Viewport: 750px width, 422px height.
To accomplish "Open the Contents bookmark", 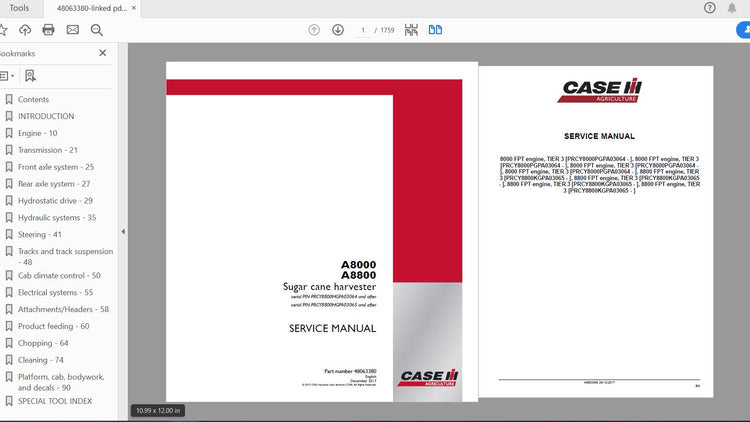I will pyautogui.click(x=33, y=100).
